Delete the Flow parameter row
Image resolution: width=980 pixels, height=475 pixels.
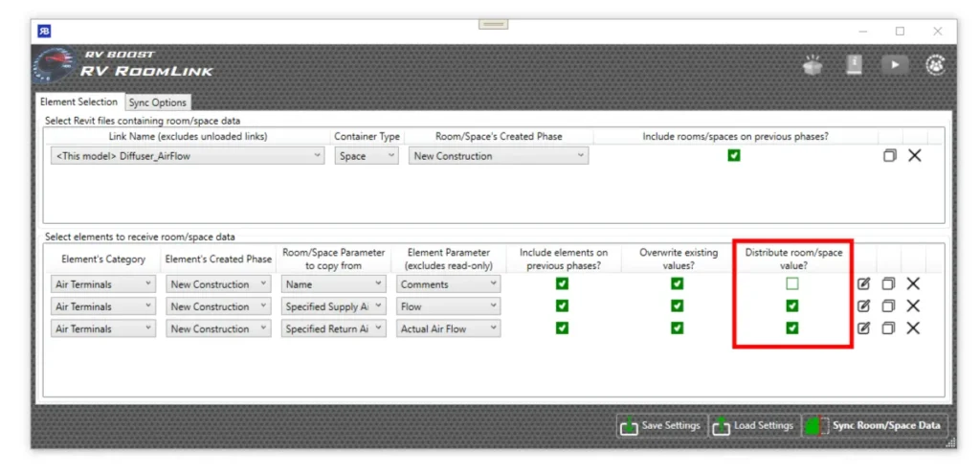(913, 306)
